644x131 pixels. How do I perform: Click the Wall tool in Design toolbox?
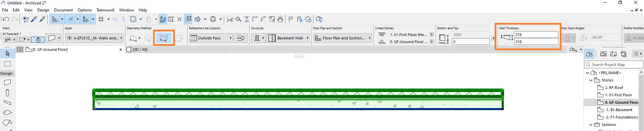click(x=7, y=83)
